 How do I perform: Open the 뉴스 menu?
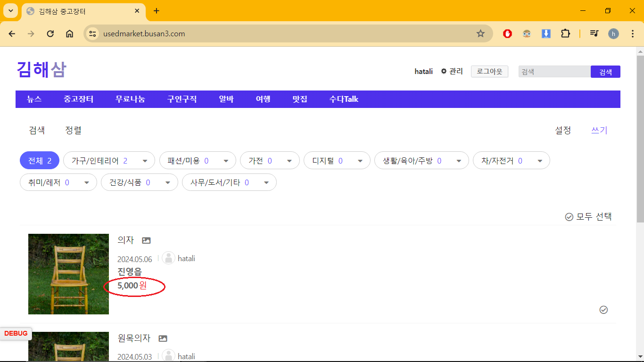point(34,99)
